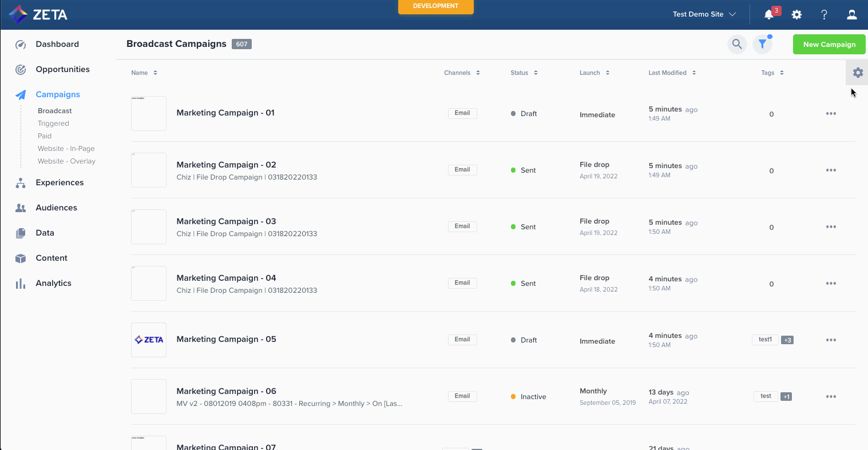This screenshot has height=450, width=868.
Task: Select Triggered under Campaigns
Action: (x=53, y=124)
